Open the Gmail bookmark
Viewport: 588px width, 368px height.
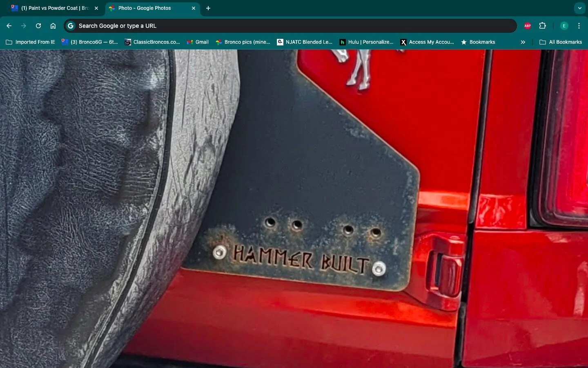pos(198,42)
